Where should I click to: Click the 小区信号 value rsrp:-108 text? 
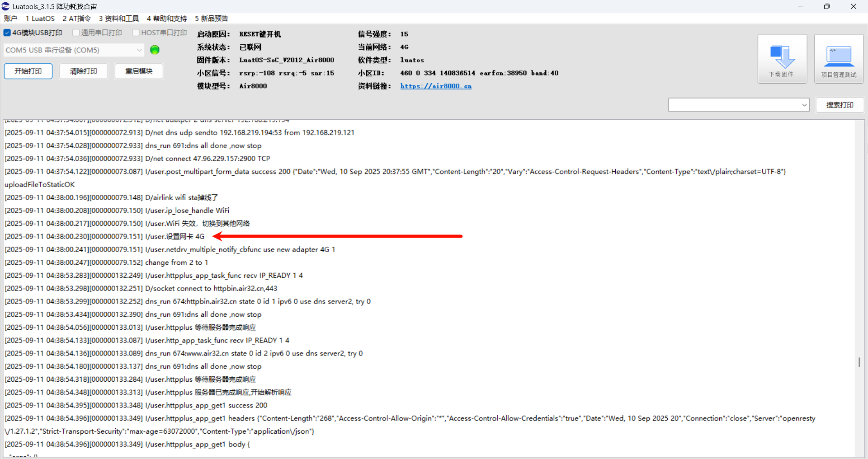(x=287, y=73)
